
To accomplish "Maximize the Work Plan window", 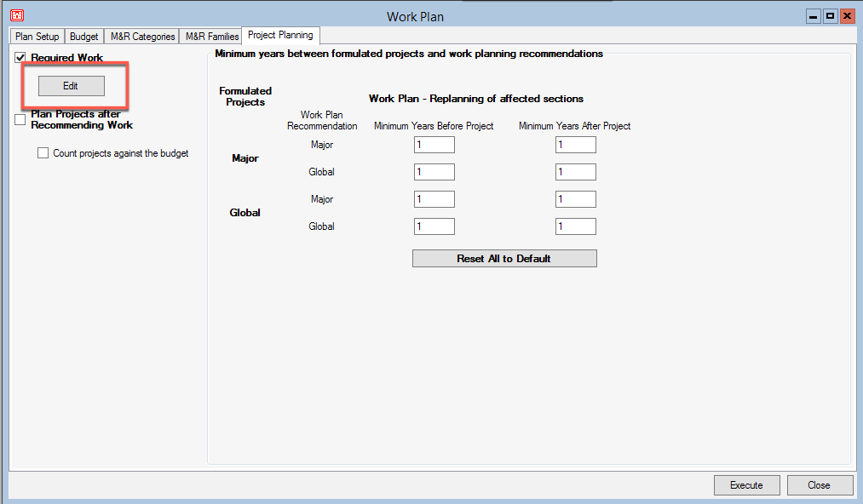I will tap(830, 16).
